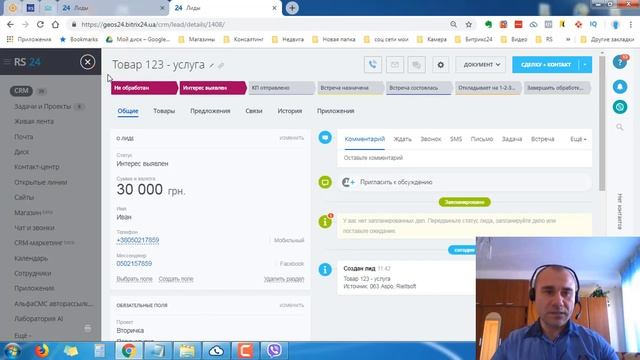Click изменить in О лиде section
The image size is (640, 360).
pos(291,138)
